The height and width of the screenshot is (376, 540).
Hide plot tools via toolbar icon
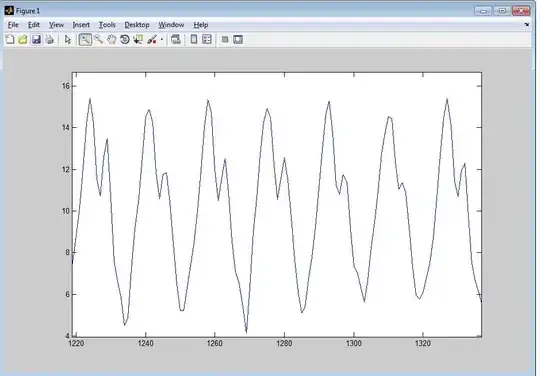tap(225, 40)
